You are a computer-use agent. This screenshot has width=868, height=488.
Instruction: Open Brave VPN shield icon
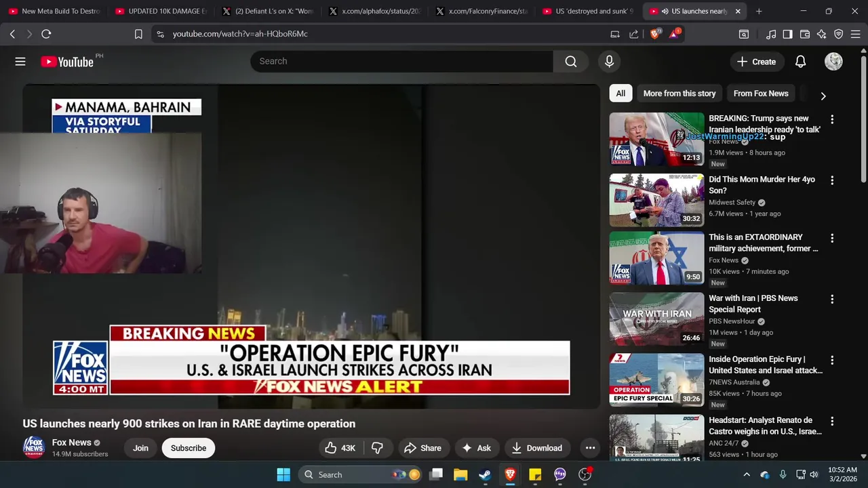pyautogui.click(x=839, y=34)
